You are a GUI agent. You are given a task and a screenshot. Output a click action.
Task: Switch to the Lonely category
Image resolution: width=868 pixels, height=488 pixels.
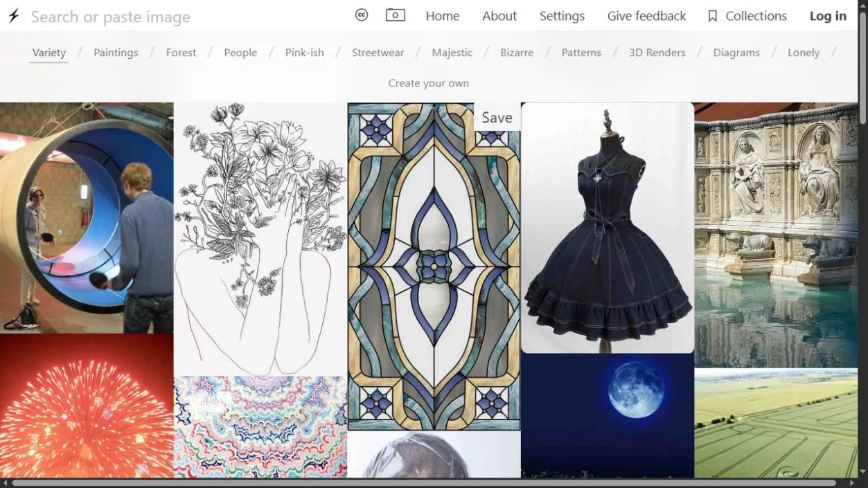click(x=804, y=53)
